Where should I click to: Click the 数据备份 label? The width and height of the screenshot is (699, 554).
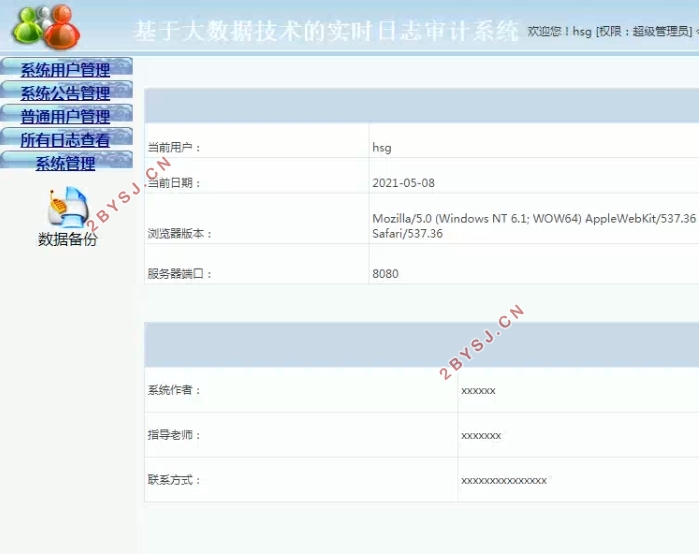[68, 239]
